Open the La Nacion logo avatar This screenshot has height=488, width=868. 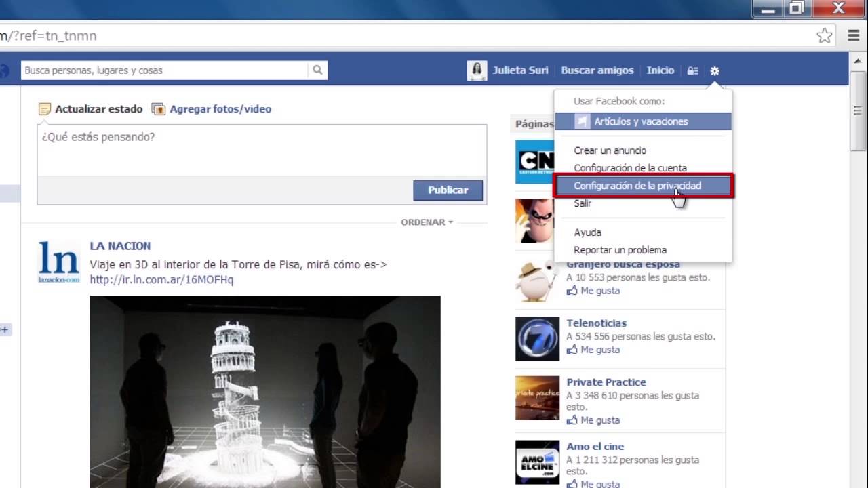(x=59, y=262)
